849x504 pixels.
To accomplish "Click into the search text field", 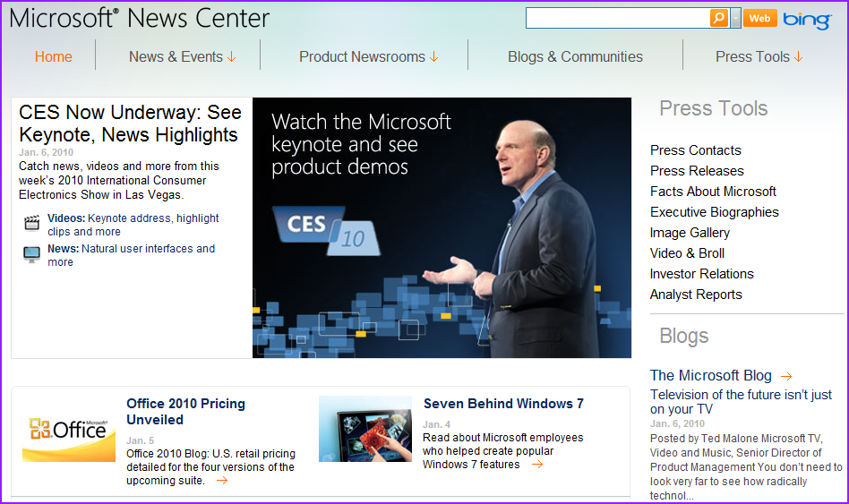I will (617, 18).
